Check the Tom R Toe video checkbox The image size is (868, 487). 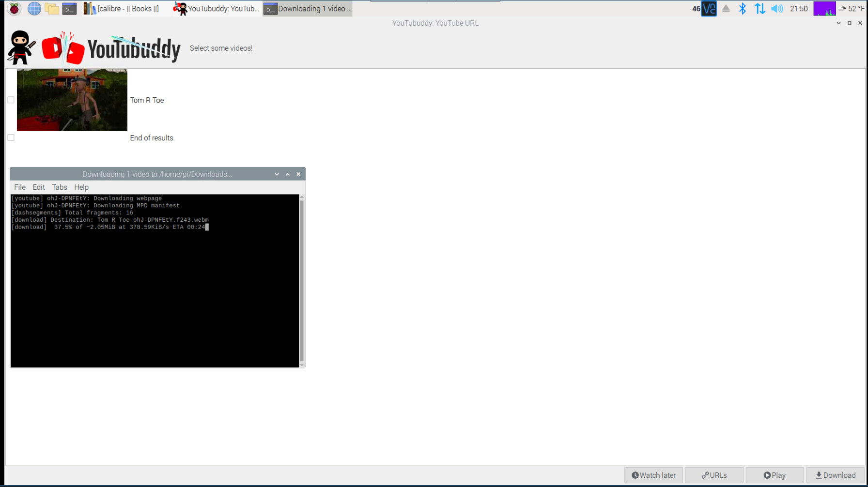pyautogui.click(x=11, y=100)
